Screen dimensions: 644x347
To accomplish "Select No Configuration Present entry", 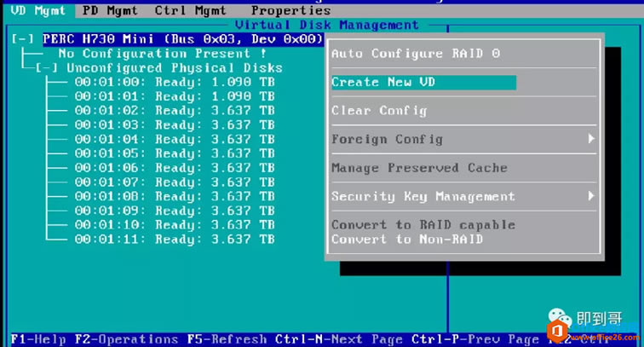I will 162,54.
